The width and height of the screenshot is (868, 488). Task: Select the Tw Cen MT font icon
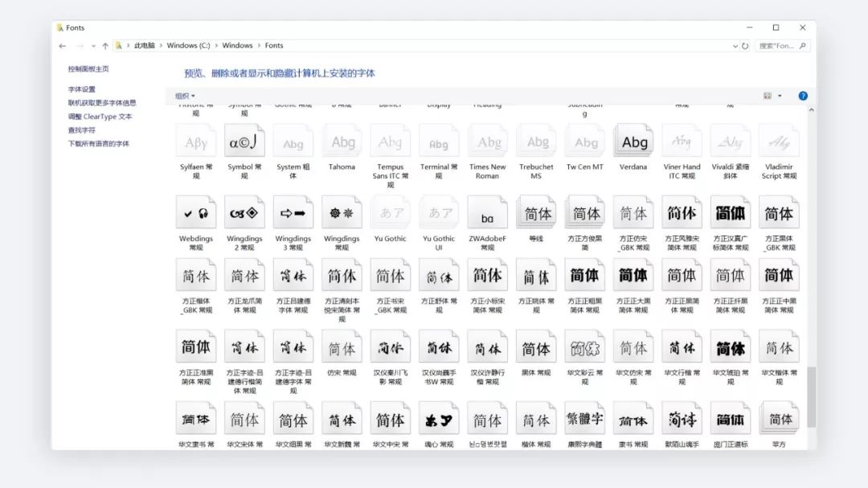coord(584,141)
